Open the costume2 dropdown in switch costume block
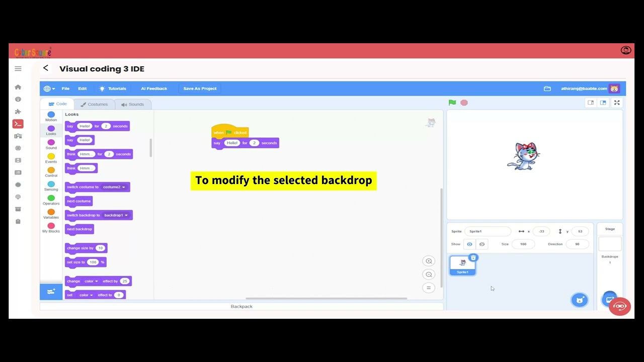644x362 pixels. 114,187
